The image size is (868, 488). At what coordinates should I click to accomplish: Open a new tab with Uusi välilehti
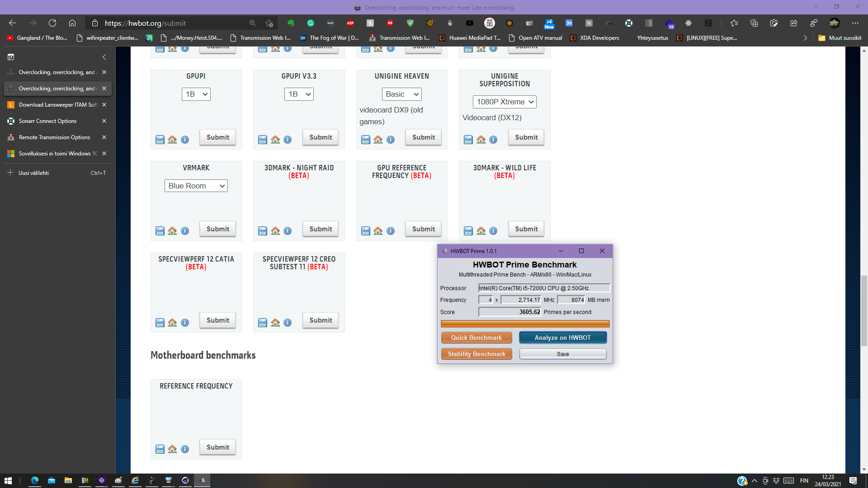(57, 173)
